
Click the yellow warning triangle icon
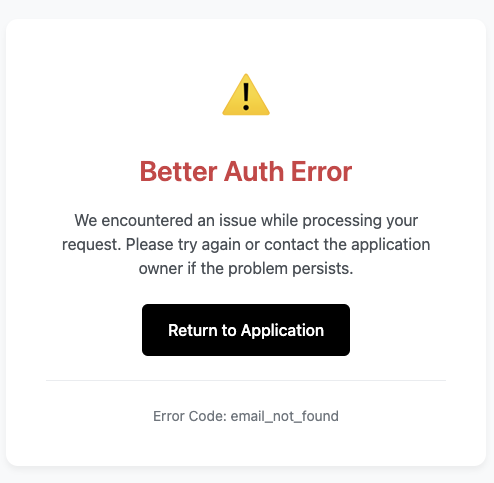point(246,95)
